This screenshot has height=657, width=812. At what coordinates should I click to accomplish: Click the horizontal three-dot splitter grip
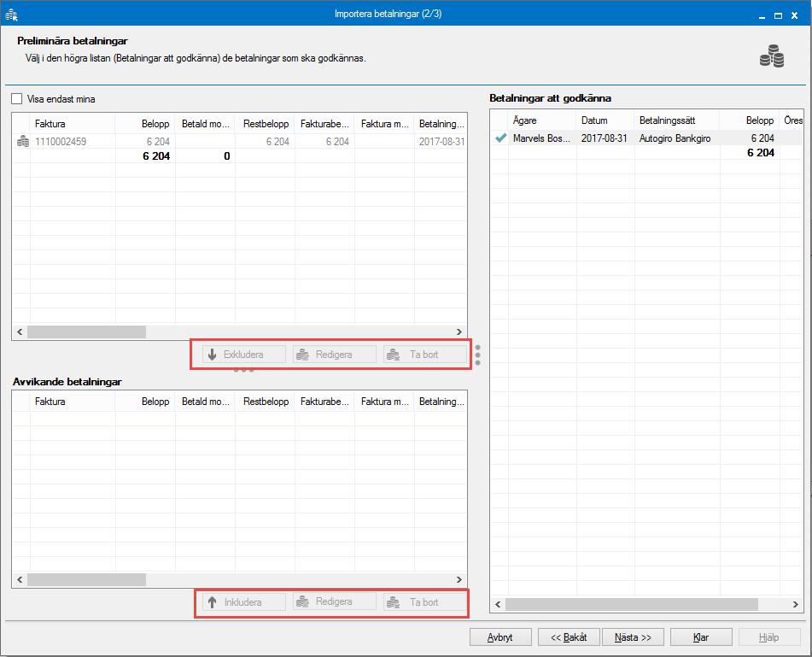(243, 370)
